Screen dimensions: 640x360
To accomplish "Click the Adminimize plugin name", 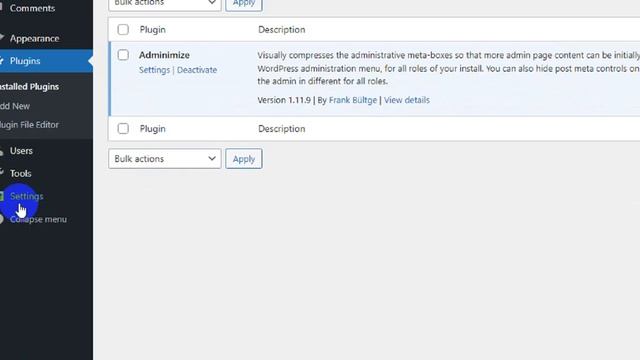I will (x=164, y=55).
